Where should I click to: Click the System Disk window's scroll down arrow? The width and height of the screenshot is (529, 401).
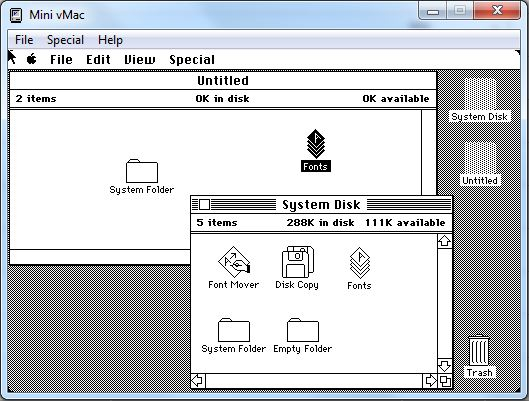[x=445, y=366]
